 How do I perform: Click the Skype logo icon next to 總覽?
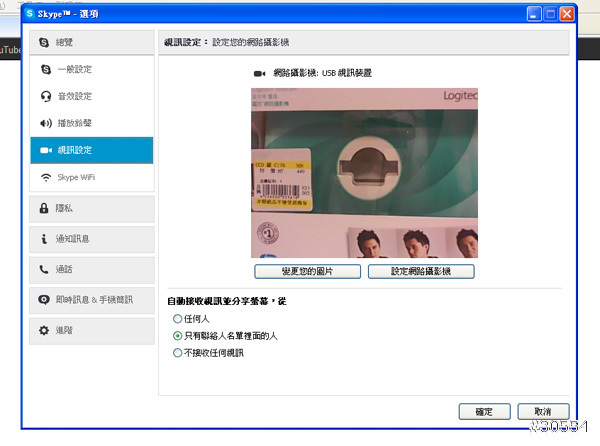pyautogui.click(x=44, y=42)
